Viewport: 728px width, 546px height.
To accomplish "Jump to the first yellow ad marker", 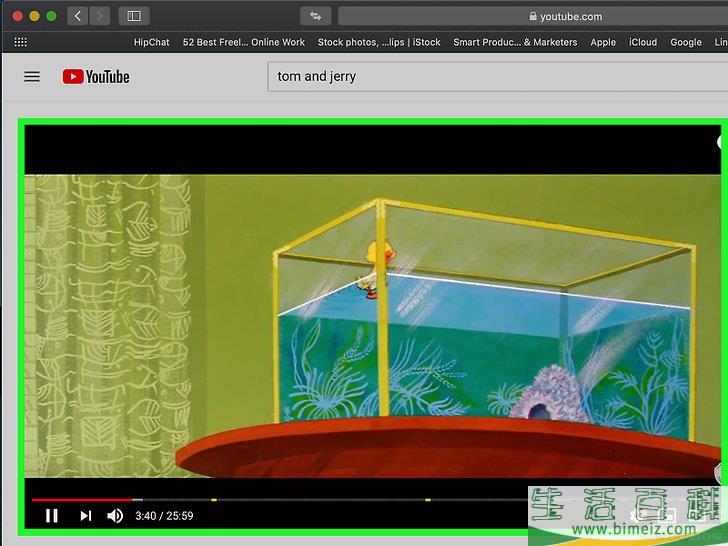I will coord(214,500).
